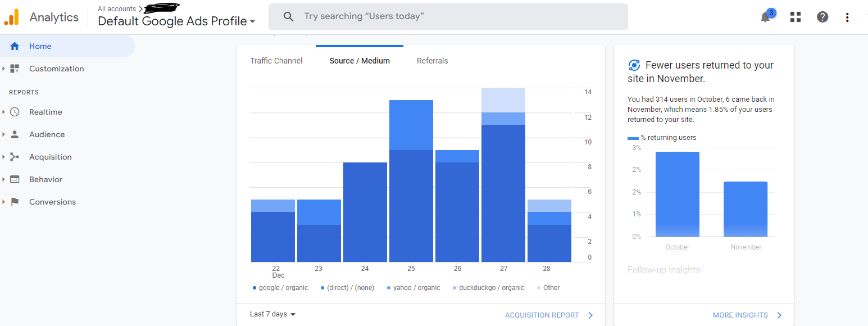This screenshot has width=868, height=326.
Task: Expand the Acquisition reports arrow
Action: [3, 157]
